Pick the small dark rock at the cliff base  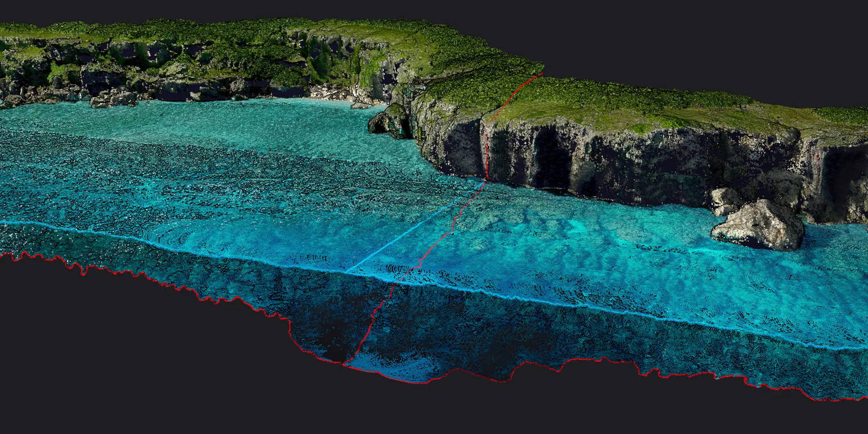click(389, 122)
